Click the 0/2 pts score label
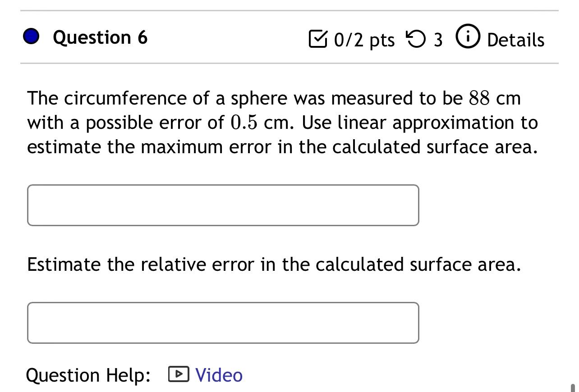Viewport: 579px width, 392px height. tap(363, 40)
